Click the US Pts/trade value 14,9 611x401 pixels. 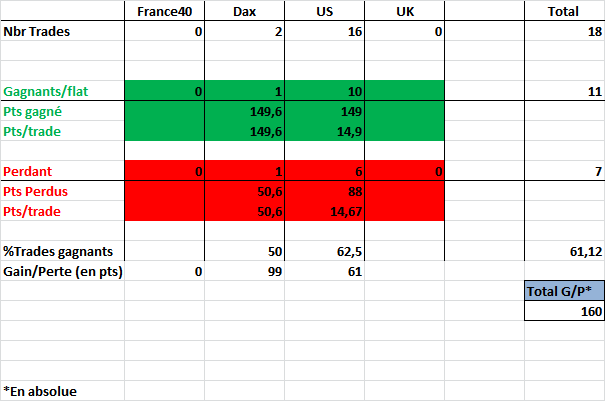pos(325,131)
